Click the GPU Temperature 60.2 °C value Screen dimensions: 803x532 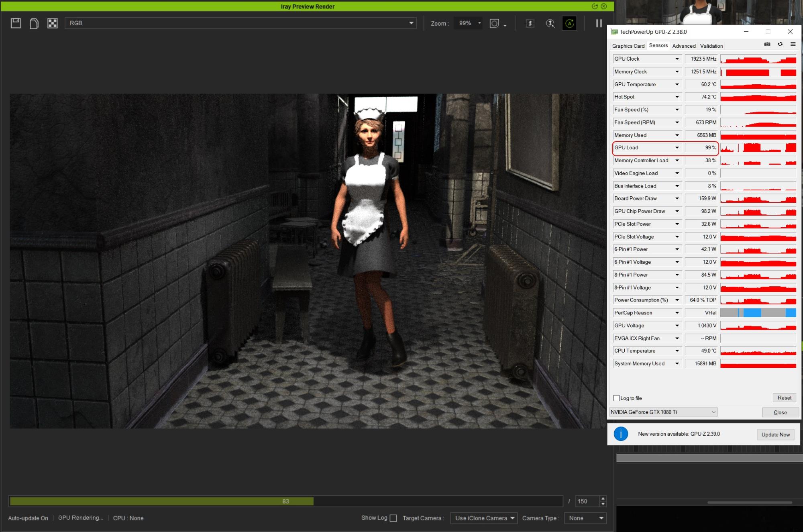pos(701,84)
